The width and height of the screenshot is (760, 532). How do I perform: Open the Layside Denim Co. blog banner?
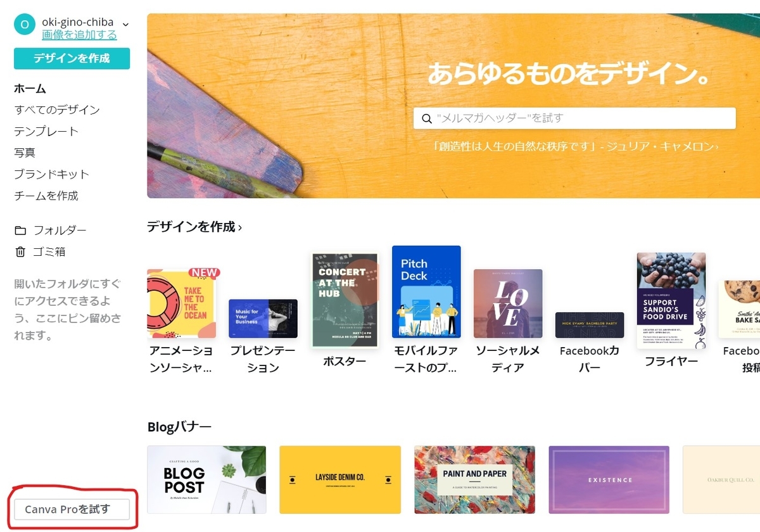coord(340,479)
